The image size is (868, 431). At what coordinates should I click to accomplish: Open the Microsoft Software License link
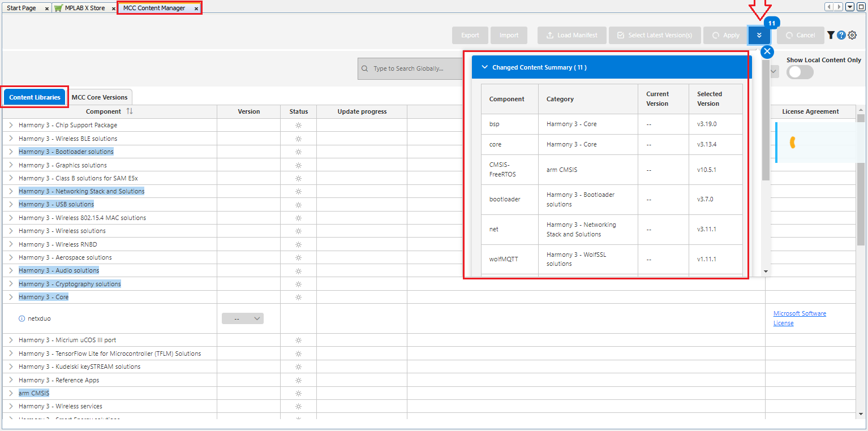800,318
